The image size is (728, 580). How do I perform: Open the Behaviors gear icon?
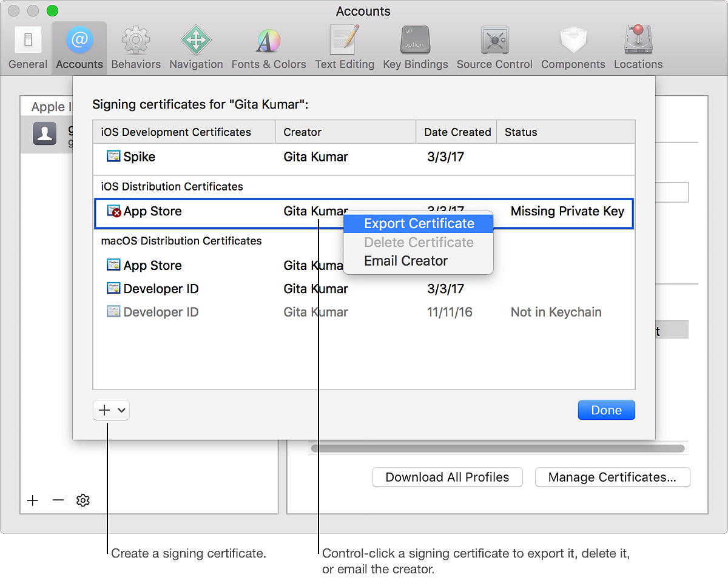coord(136,40)
